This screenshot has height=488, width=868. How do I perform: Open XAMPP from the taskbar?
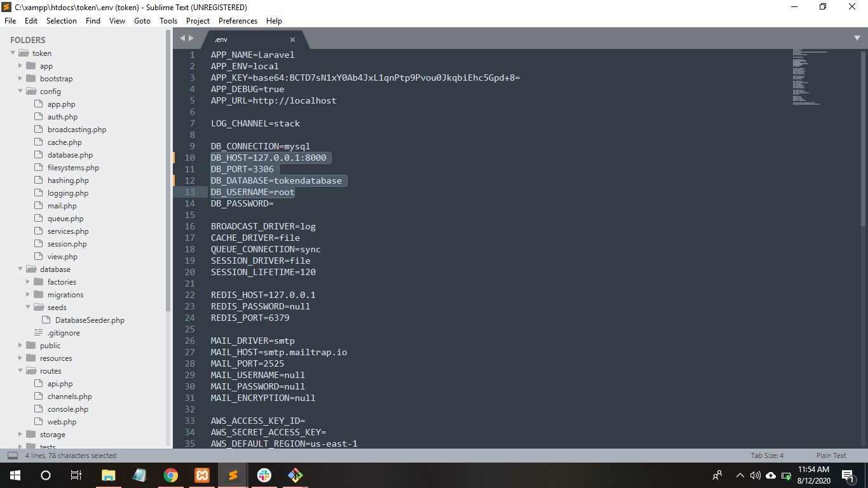coord(202,475)
